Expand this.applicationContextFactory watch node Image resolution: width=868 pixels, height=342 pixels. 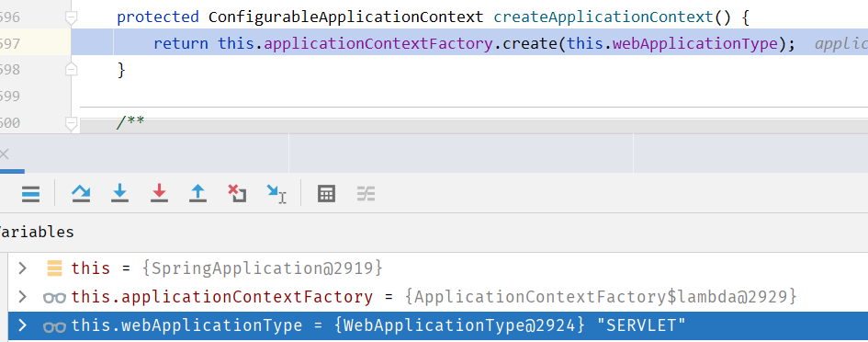22,297
